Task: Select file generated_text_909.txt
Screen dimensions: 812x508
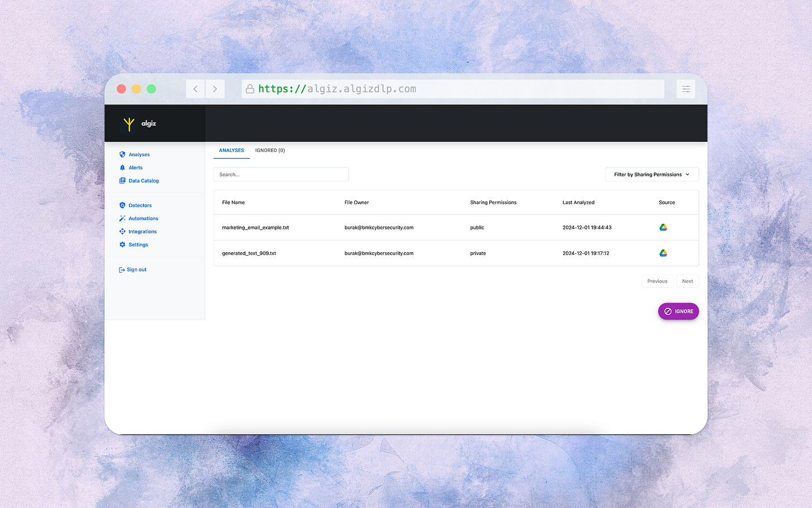Action: (x=249, y=253)
